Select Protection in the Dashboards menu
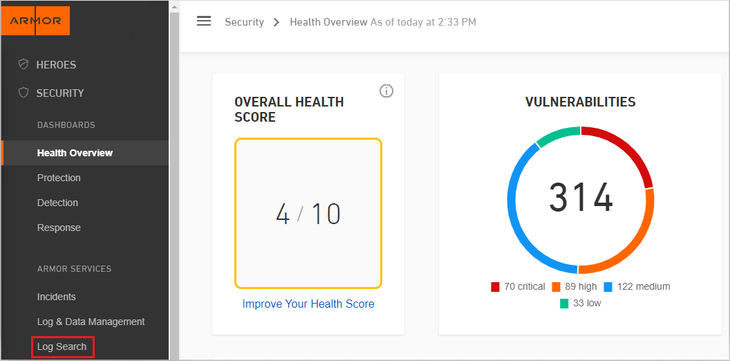 (59, 178)
